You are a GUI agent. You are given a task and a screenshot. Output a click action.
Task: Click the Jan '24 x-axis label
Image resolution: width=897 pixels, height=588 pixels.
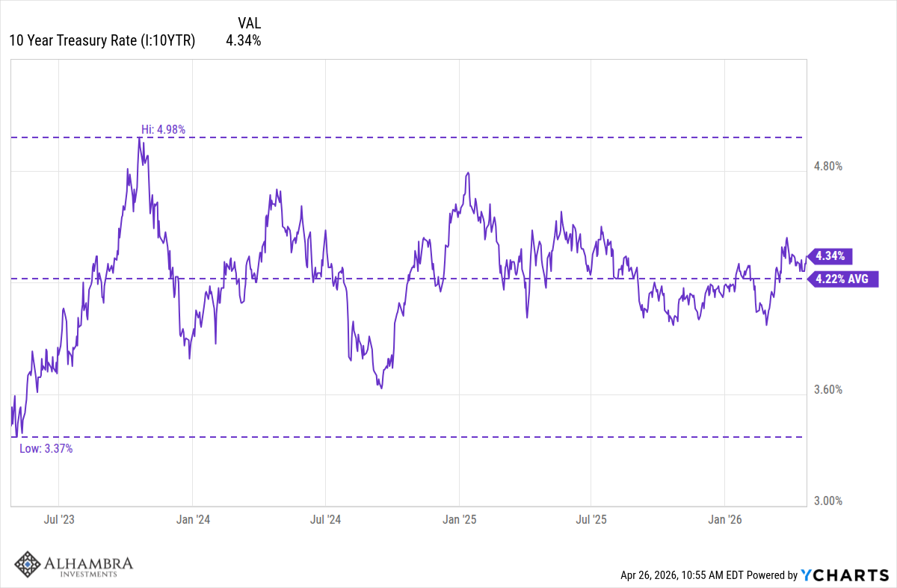[192, 519]
